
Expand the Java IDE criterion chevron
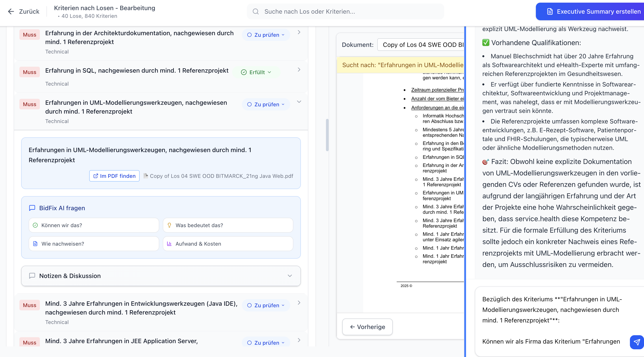299,303
